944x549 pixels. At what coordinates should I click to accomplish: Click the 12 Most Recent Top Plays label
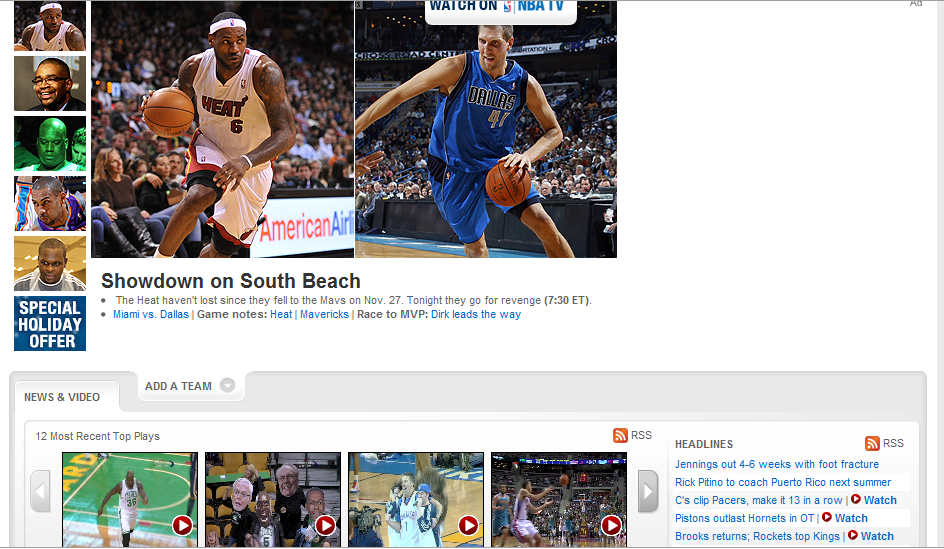point(98,436)
